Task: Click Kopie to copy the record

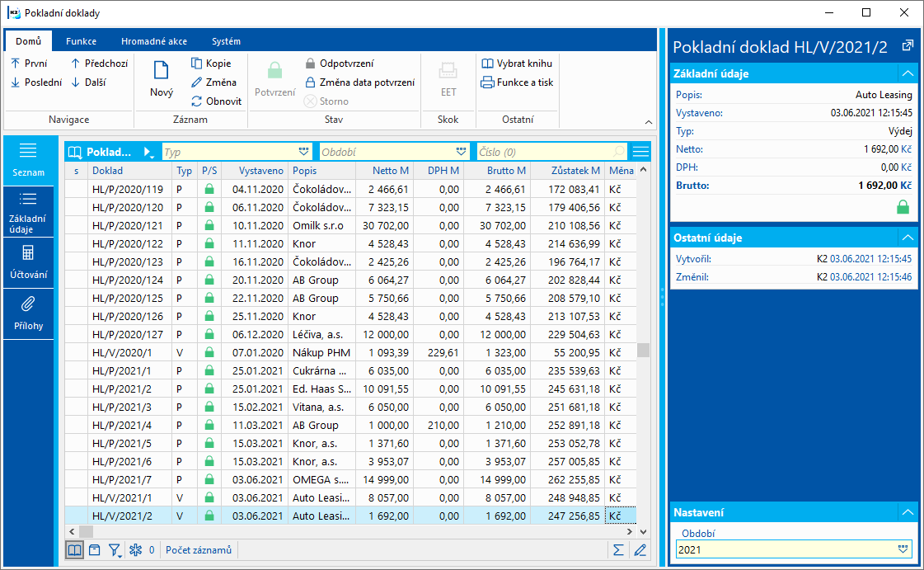Action: pyautogui.click(x=211, y=64)
